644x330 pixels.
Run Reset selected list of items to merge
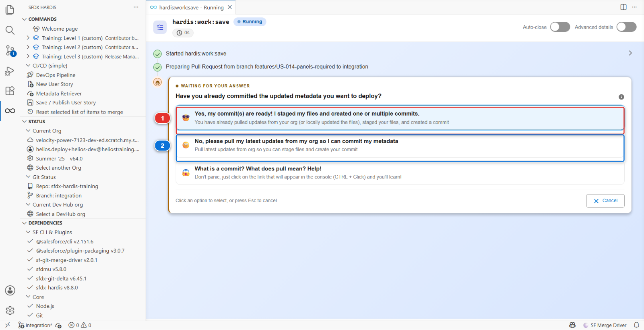pos(79,112)
